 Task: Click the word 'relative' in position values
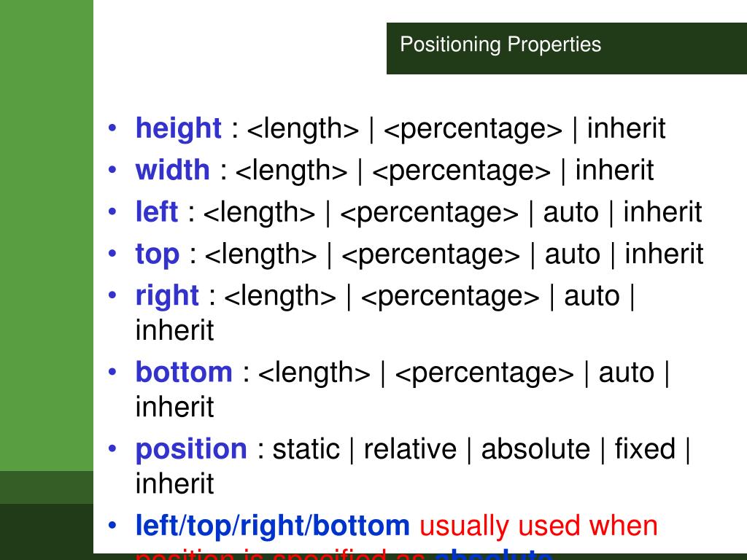pos(410,449)
